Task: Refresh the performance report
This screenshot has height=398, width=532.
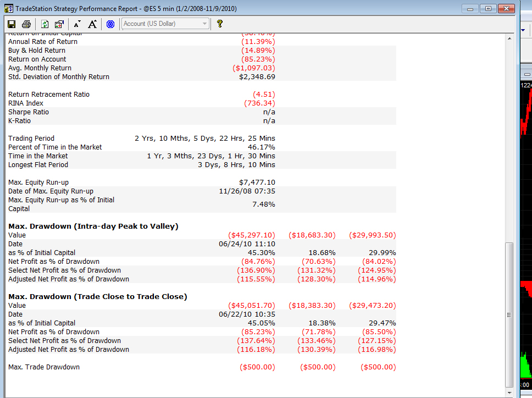Action: click(x=45, y=24)
